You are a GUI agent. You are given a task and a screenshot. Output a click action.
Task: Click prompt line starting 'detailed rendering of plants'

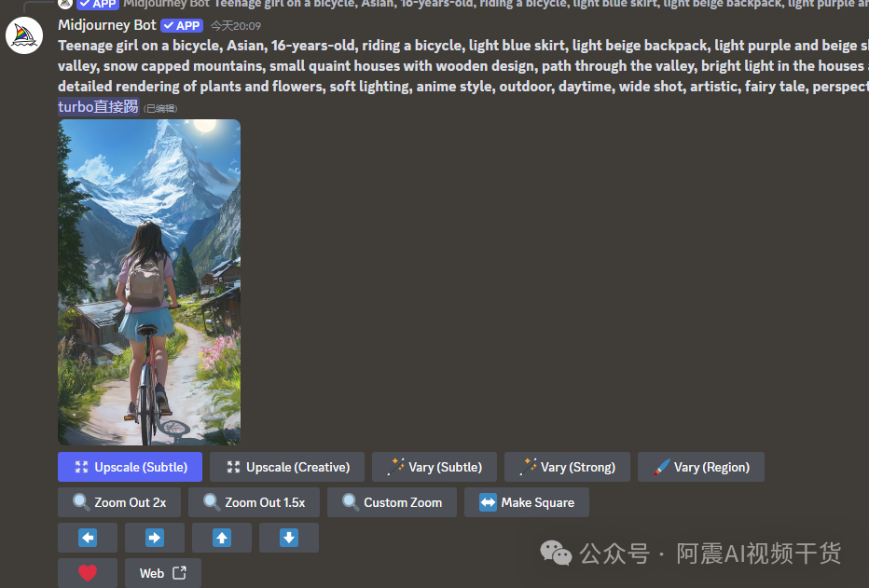point(463,87)
